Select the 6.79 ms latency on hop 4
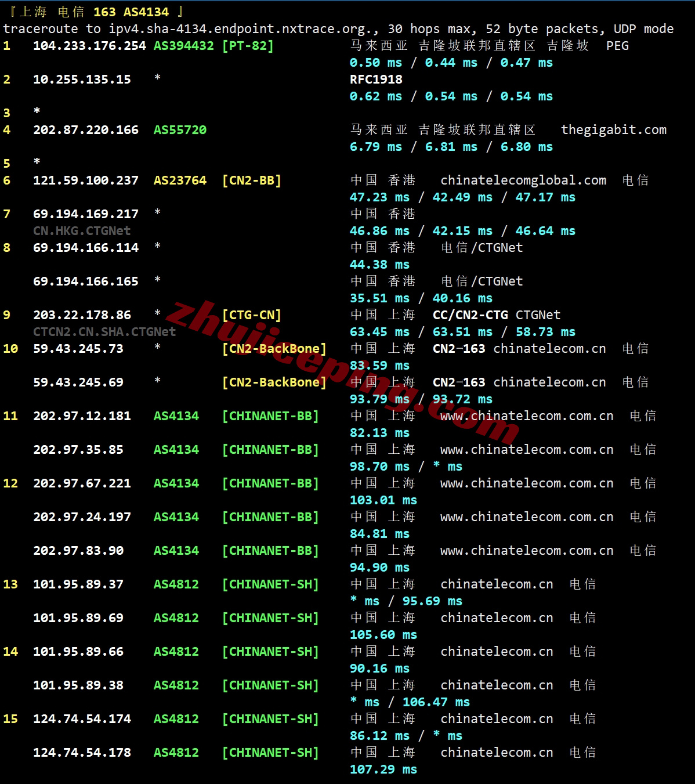The height and width of the screenshot is (784, 695). point(376,147)
